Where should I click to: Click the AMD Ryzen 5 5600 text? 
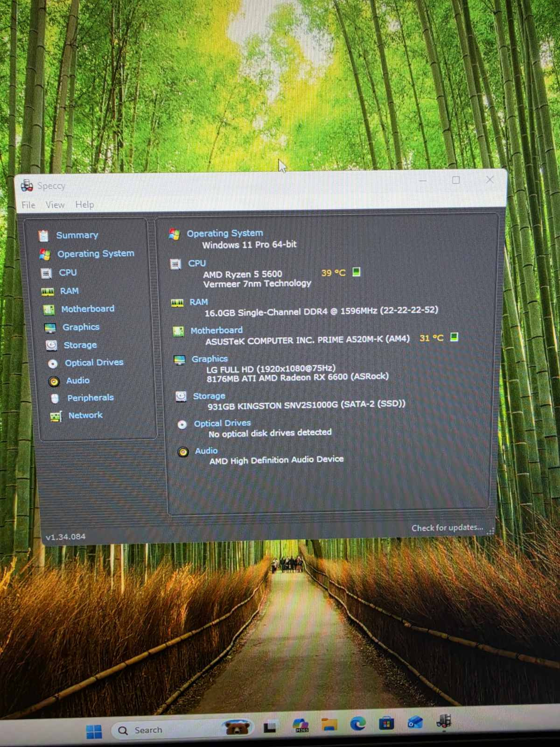point(243,274)
